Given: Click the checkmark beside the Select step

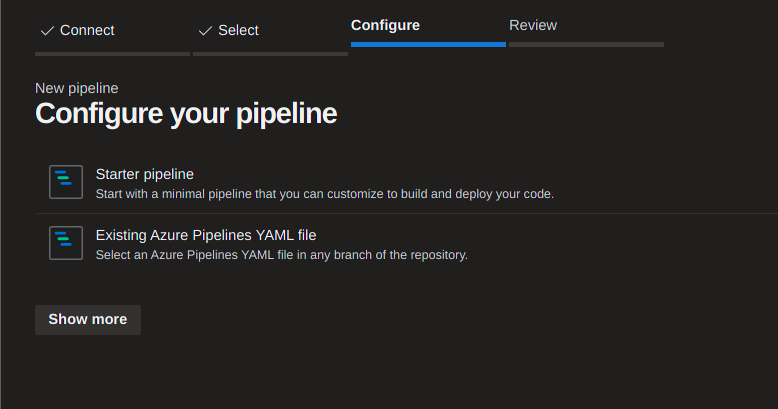Looking at the screenshot, I should pyautogui.click(x=205, y=31).
